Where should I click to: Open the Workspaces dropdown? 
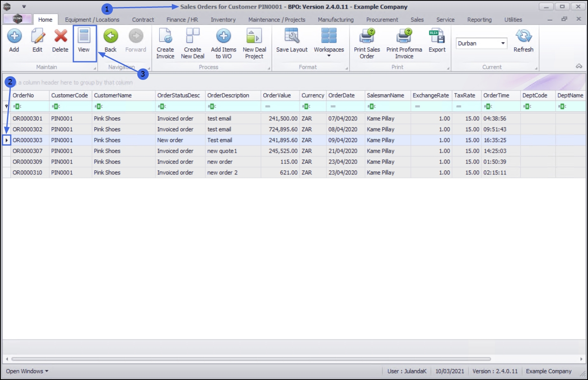329,43
